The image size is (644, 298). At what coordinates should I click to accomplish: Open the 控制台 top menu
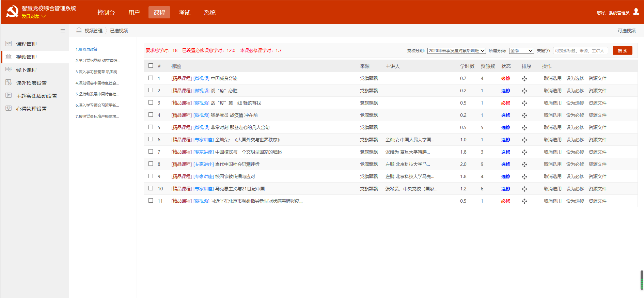[106, 13]
